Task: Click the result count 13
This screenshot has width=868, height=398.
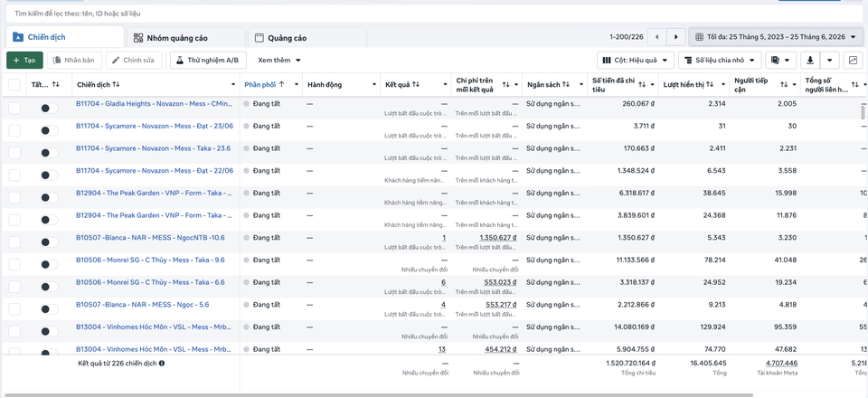Action: click(442, 349)
